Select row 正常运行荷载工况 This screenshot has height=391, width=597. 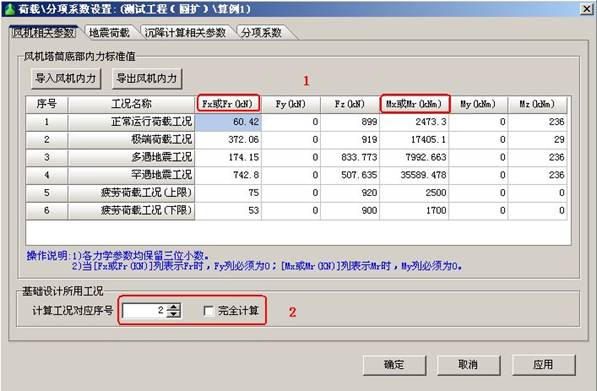[131, 122]
